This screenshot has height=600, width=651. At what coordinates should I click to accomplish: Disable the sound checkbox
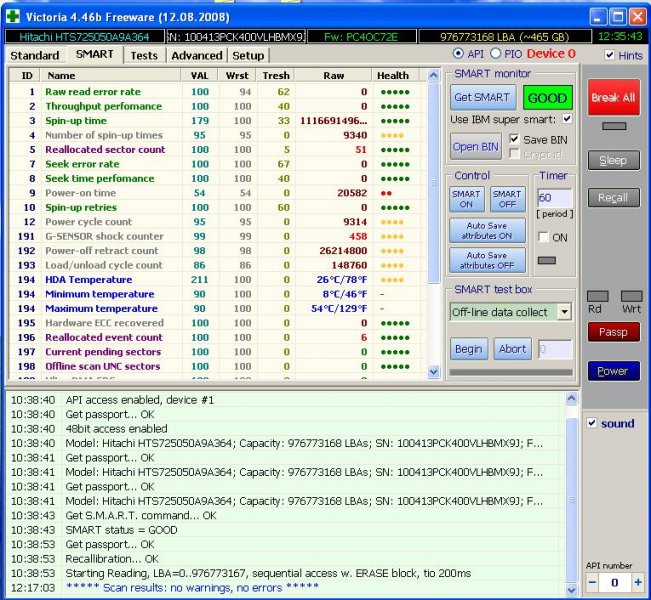point(592,423)
